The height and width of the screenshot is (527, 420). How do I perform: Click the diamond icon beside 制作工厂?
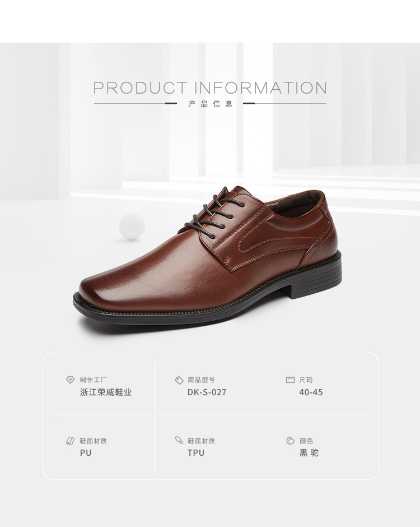tap(70, 380)
